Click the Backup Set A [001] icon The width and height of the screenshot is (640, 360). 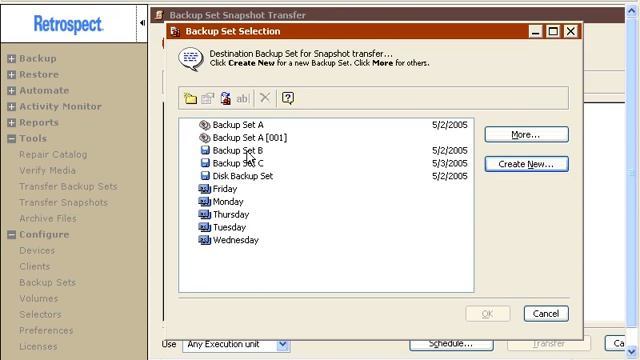click(204, 138)
